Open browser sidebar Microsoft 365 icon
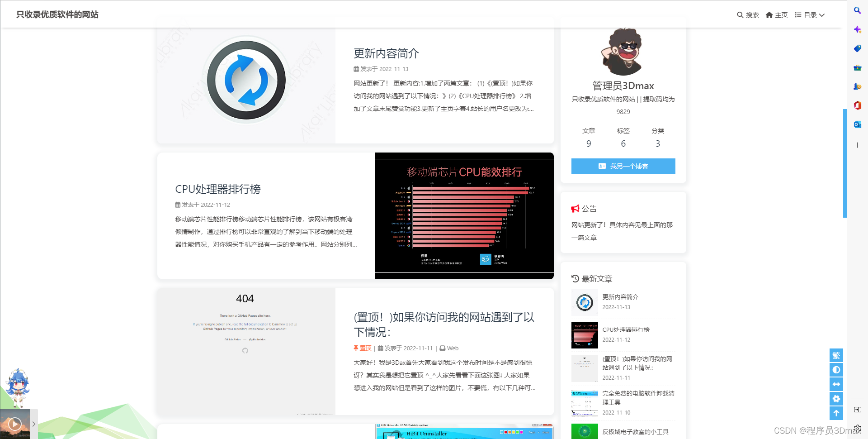The image size is (868, 439). [x=857, y=105]
